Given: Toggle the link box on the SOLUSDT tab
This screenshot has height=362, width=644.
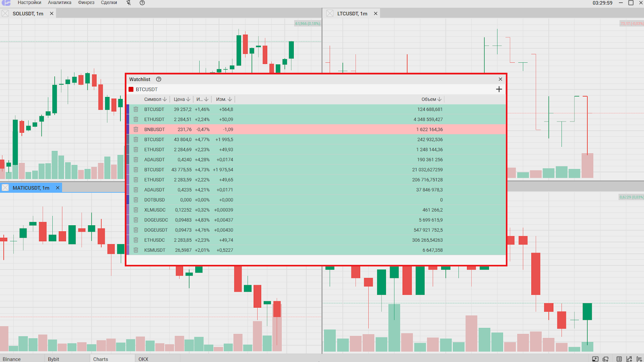Looking at the screenshot, I should click(5, 13).
